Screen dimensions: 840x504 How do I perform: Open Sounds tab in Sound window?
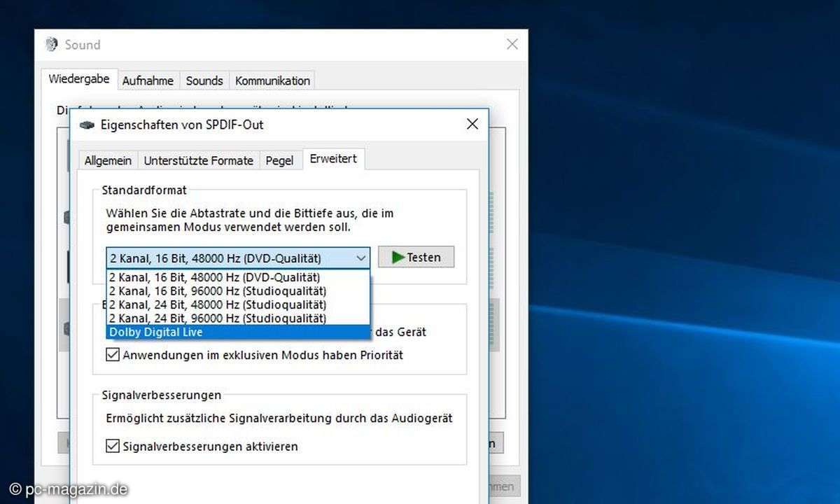pyautogui.click(x=204, y=80)
